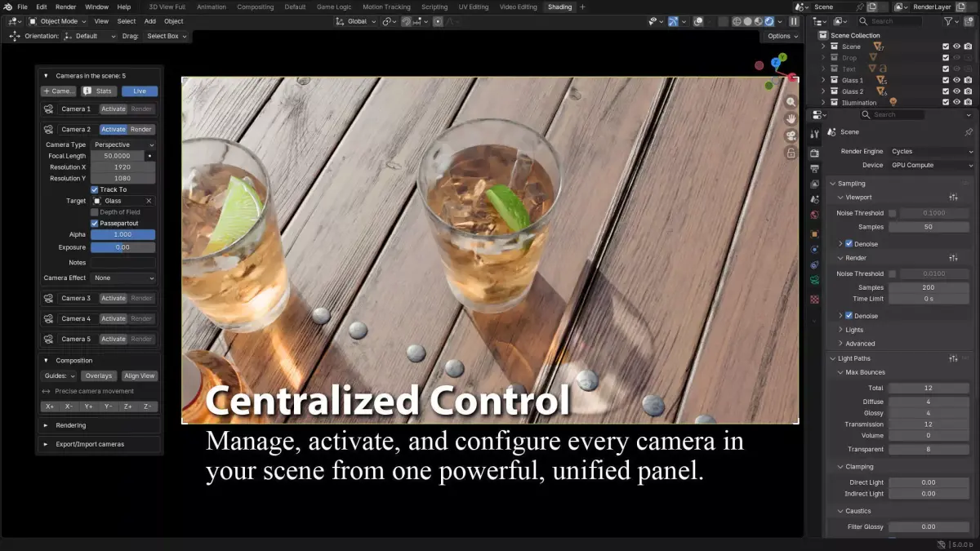
Task: Click the Camera 1 camera icon
Action: pyautogui.click(x=48, y=109)
